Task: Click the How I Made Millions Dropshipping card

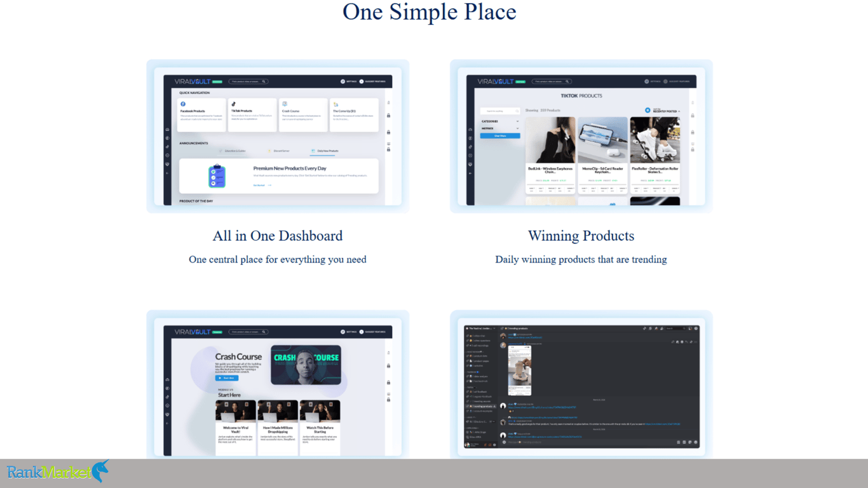Action: click(x=278, y=428)
